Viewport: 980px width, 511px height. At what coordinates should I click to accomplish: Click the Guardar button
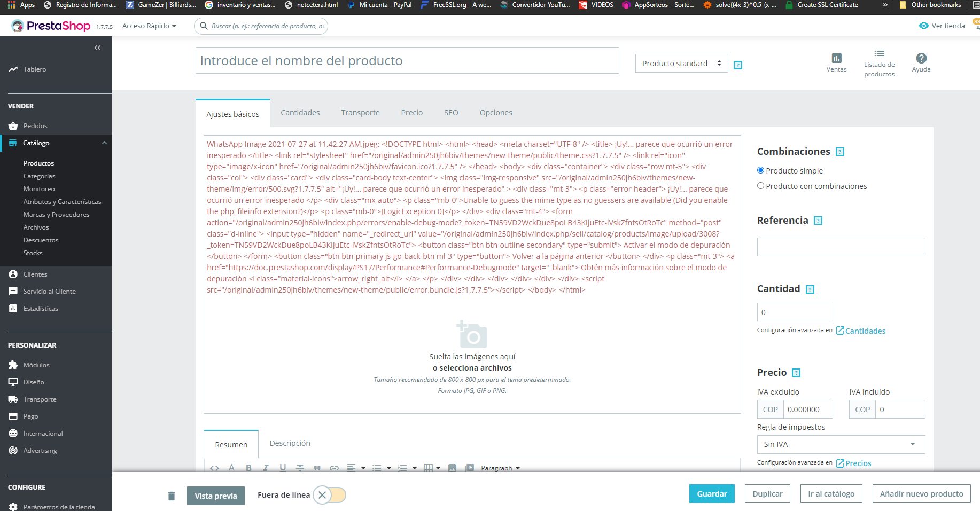pos(712,494)
